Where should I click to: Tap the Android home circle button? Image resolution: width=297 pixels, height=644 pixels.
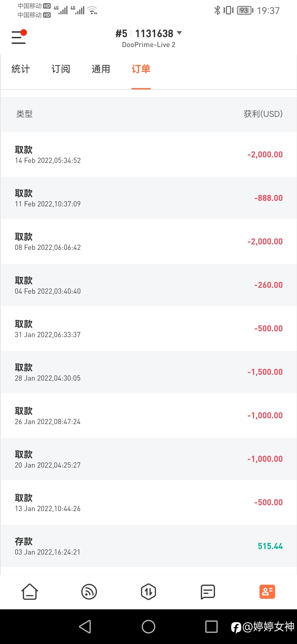(148, 627)
